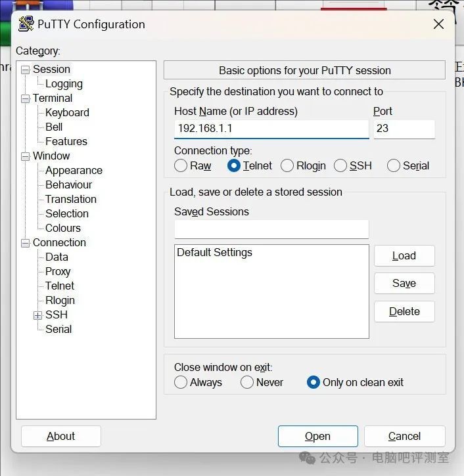Open the Keyboard settings category
This screenshot has width=464, height=476.
[67, 113]
